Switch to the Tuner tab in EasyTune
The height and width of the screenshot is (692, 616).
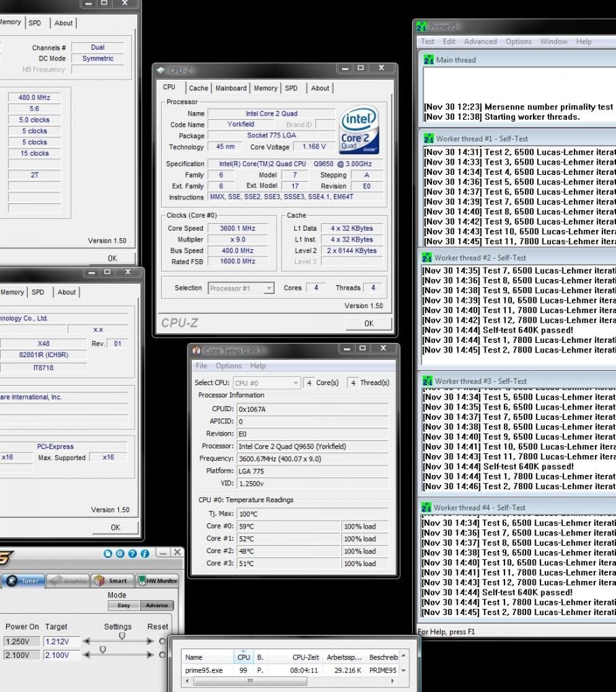click(x=24, y=581)
